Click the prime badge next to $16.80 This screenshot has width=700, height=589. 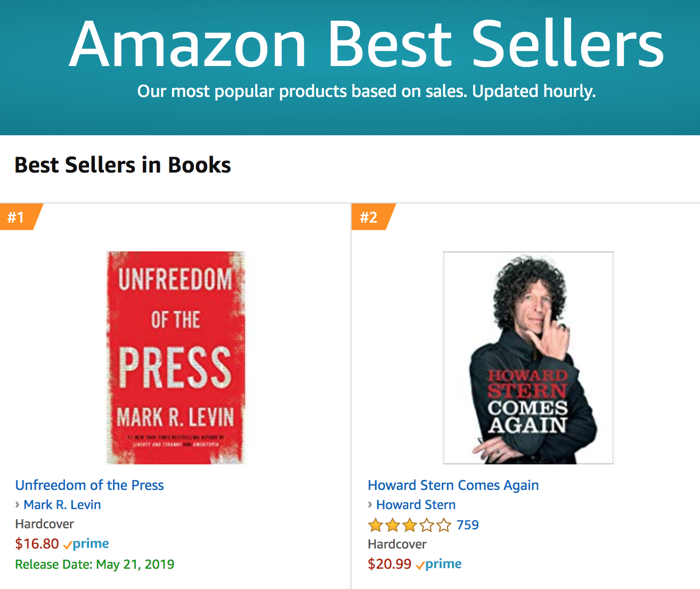pyautogui.click(x=86, y=544)
